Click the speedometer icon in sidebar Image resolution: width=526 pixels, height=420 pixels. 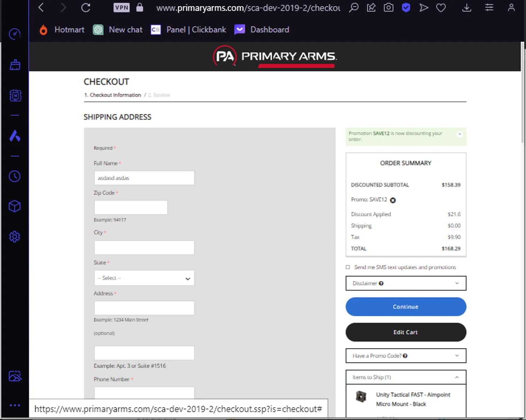click(15, 34)
